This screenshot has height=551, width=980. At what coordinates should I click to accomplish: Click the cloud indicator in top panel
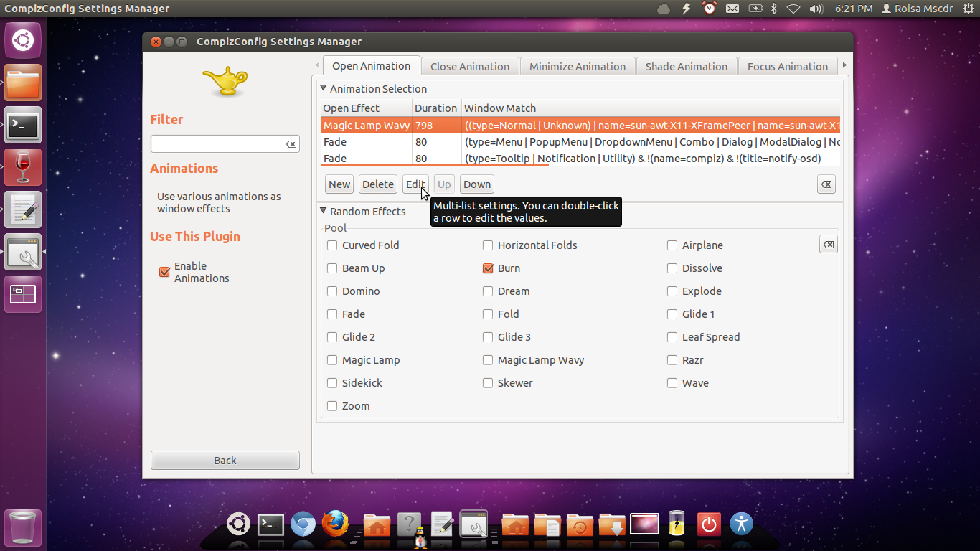[664, 9]
